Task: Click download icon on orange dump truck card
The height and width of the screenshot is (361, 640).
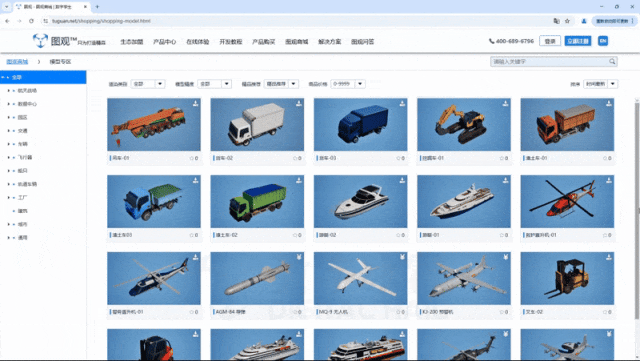Action: point(609,103)
